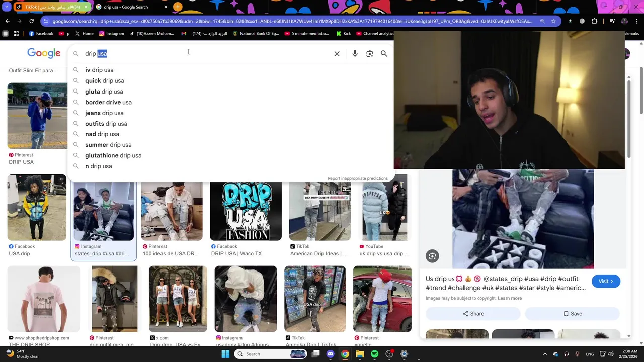644x362 pixels.
Task: Select suggestion "iv drip usa"
Action: pyautogui.click(x=99, y=70)
